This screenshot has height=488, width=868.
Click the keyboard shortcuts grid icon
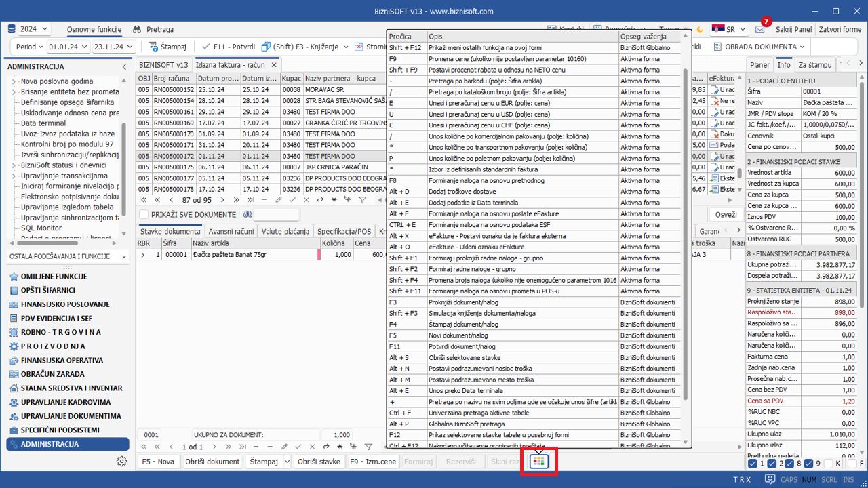[x=538, y=462]
